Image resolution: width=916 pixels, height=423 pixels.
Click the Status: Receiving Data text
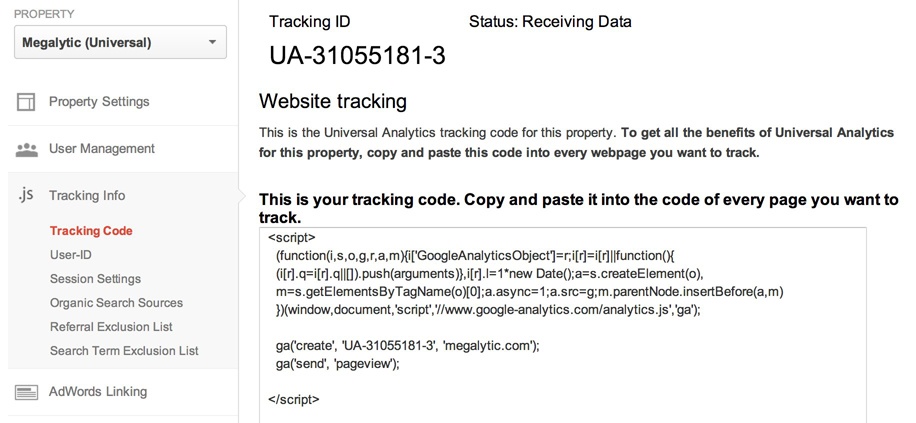pyautogui.click(x=550, y=21)
